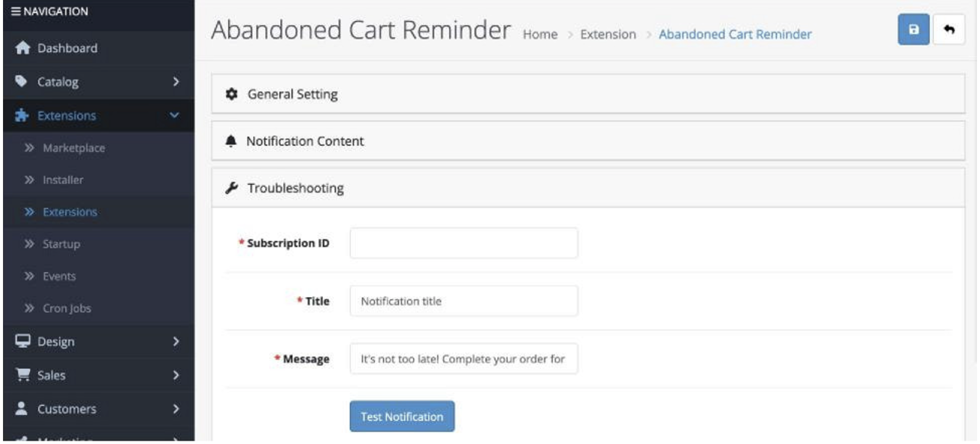The height and width of the screenshot is (444, 980).
Task: Click the Dashboard home icon
Action: (x=23, y=48)
